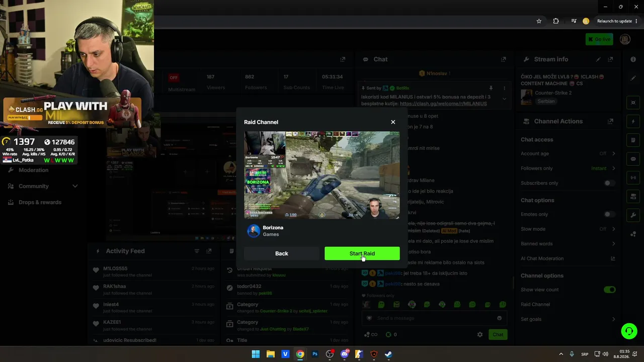Image resolution: width=644 pixels, height=362 pixels.
Task: Collapse the pinned message with its chevron
Action: (504, 99)
